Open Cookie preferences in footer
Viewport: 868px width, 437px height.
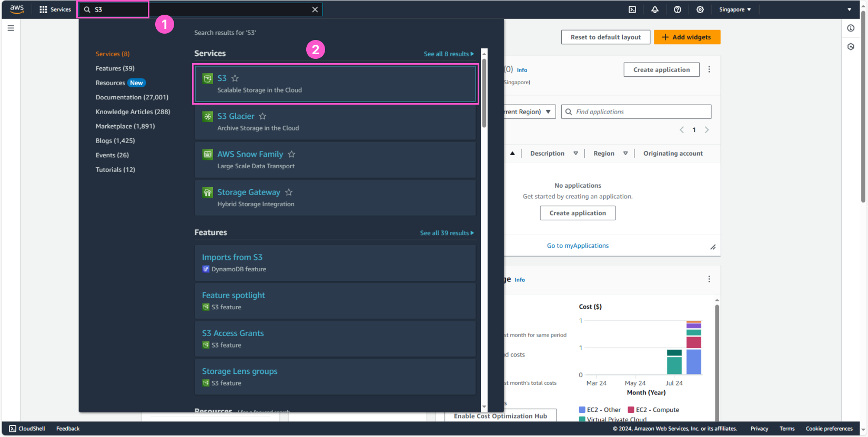(829, 429)
